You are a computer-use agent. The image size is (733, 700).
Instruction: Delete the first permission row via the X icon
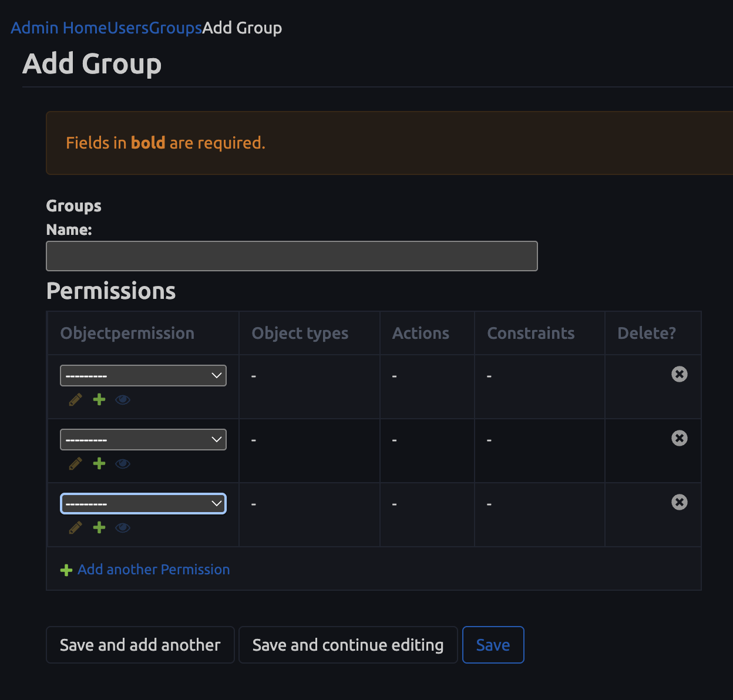point(679,374)
